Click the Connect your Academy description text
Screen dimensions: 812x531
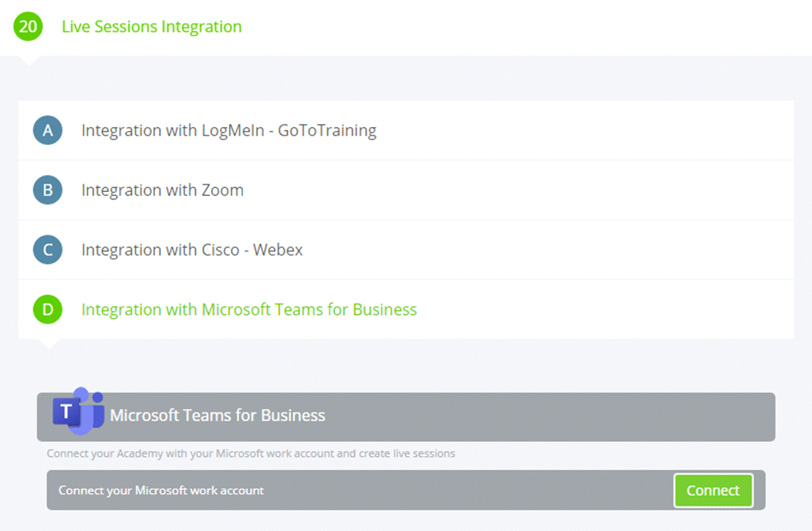click(x=251, y=454)
